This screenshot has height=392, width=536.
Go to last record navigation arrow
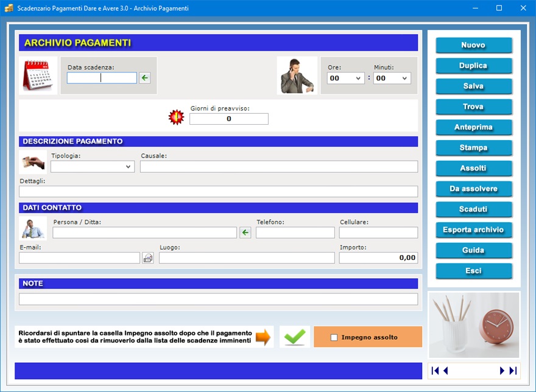(x=513, y=371)
